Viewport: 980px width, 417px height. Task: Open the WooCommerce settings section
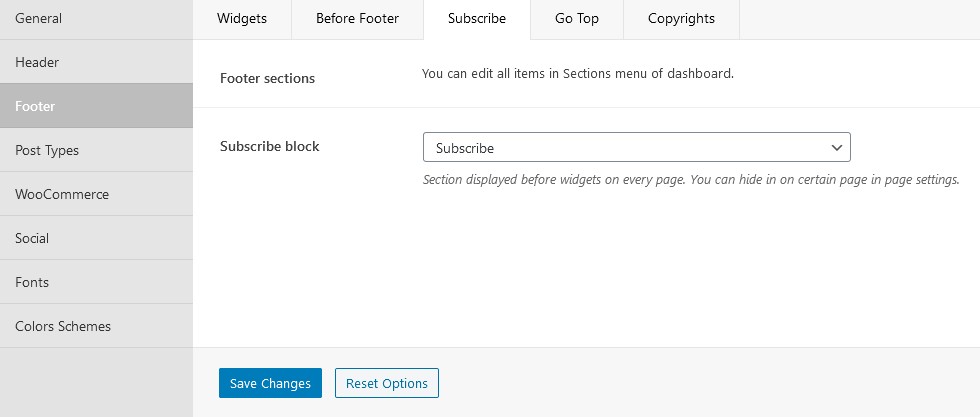point(96,194)
